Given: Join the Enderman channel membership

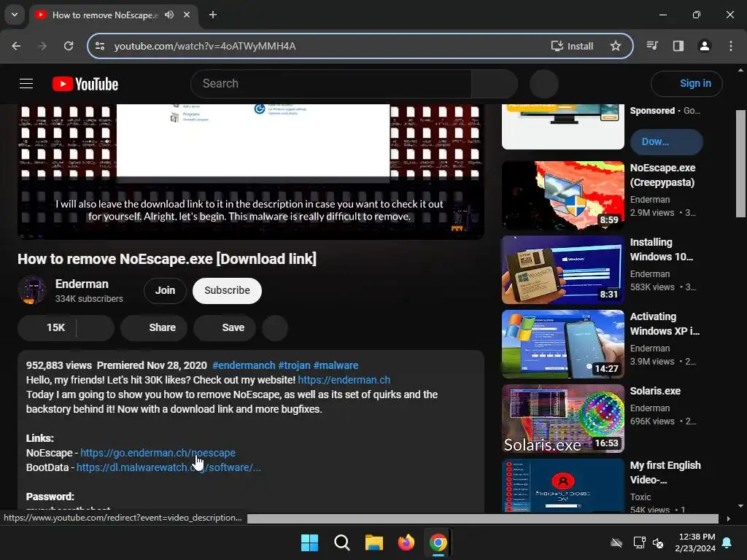Looking at the screenshot, I should pyautogui.click(x=165, y=290).
